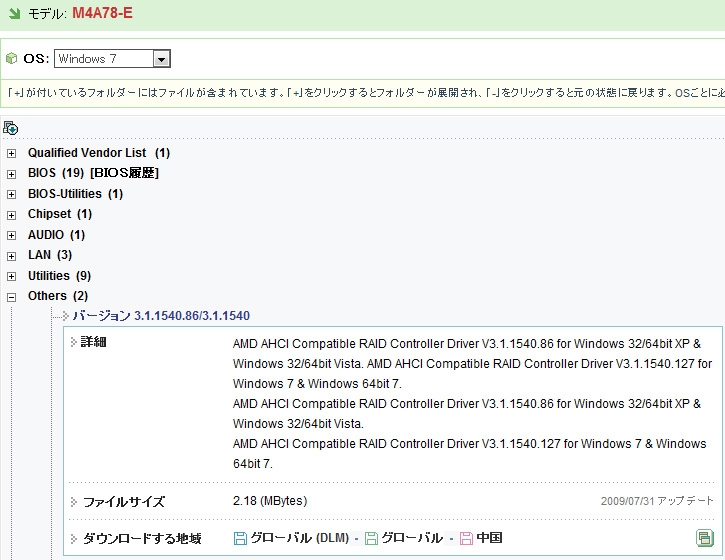725x560 pixels.
Task: Select the Utilities (9) label
Action: click(60, 276)
